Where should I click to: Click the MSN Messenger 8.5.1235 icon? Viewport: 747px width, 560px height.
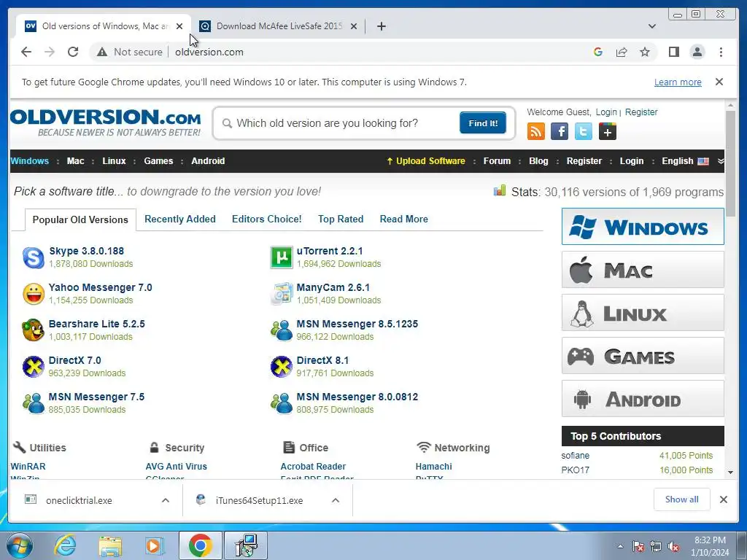point(281,330)
